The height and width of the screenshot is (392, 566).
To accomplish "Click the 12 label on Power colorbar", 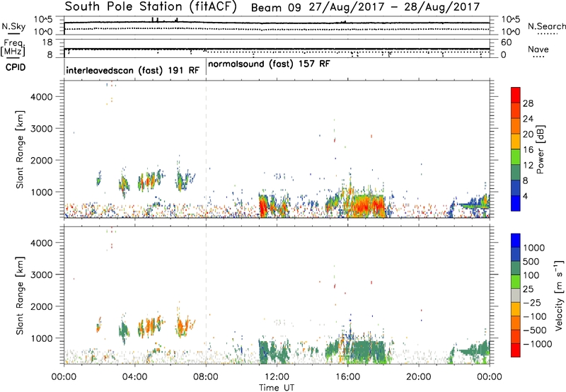I will click(528, 166).
